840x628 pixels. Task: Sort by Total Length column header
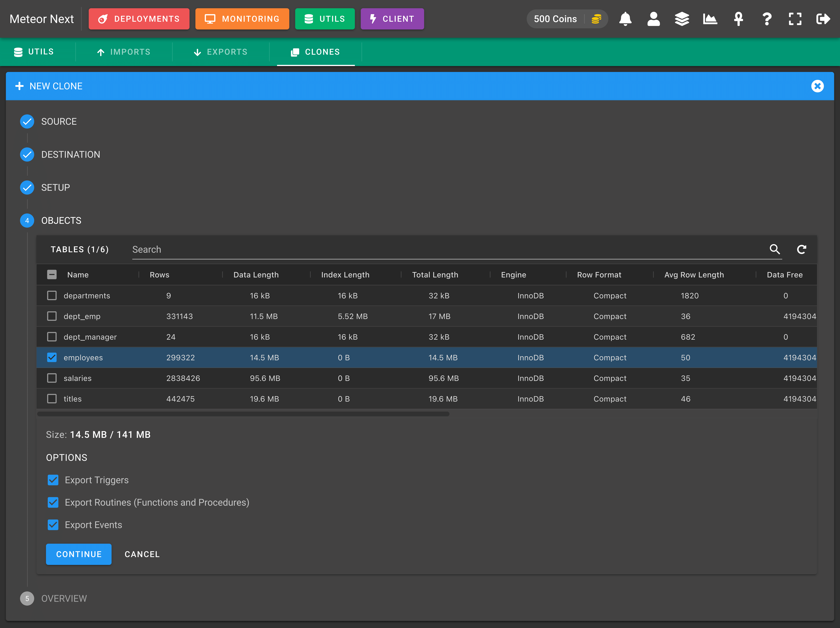[435, 275]
